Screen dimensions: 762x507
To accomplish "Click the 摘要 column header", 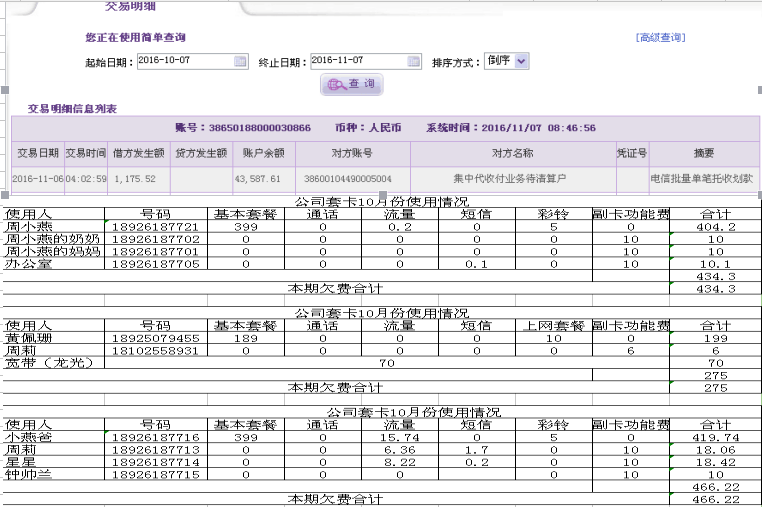I will pyautogui.click(x=704, y=154).
